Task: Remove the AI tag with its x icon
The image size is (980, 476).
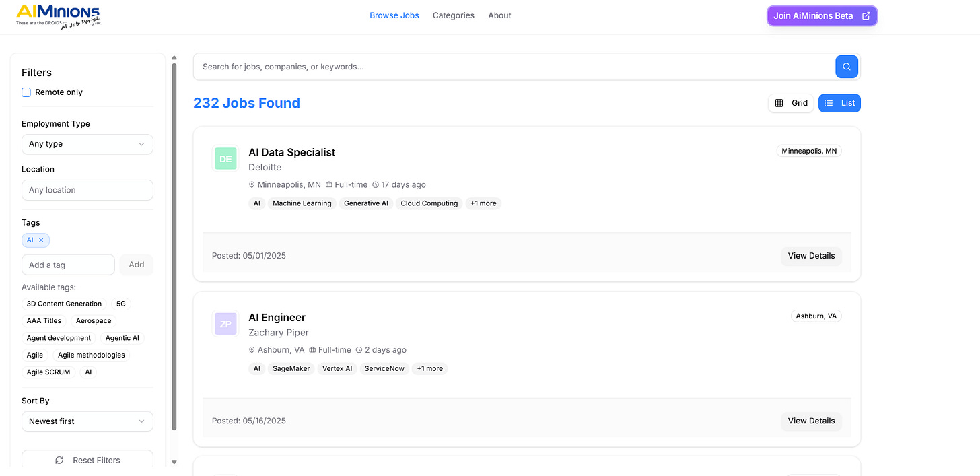Action: 41,240
